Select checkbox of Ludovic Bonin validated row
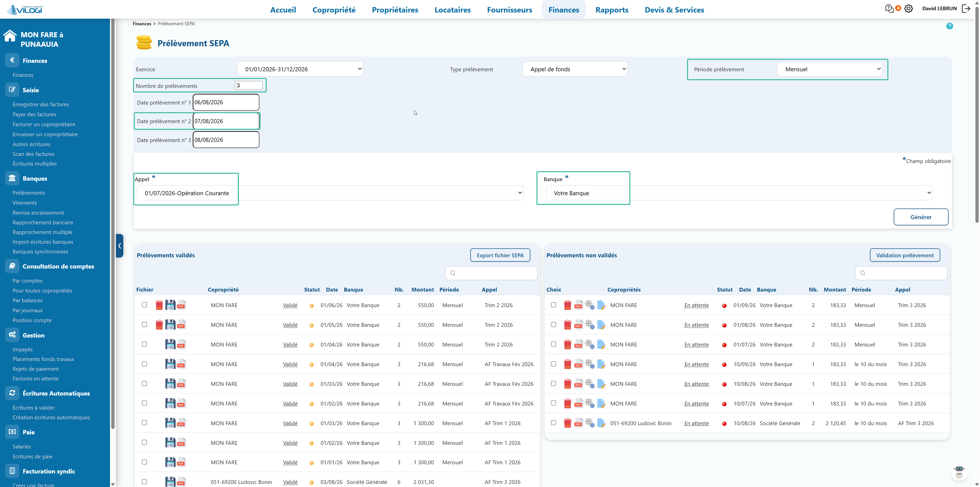 tap(144, 482)
